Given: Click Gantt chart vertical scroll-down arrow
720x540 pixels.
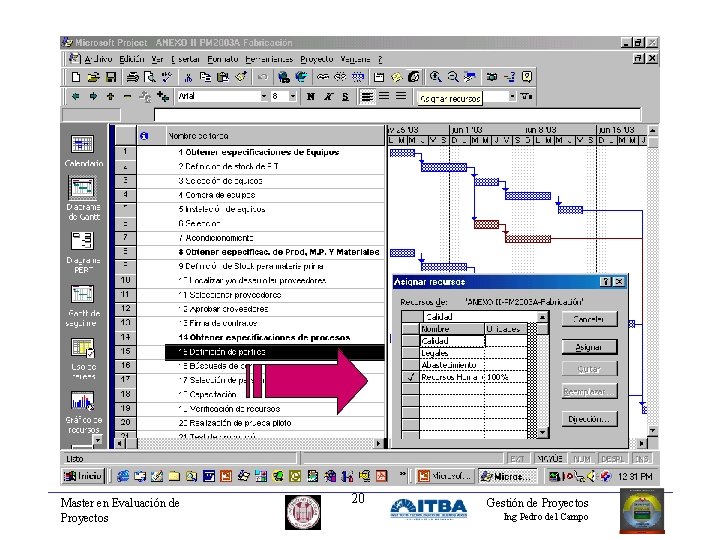Looking at the screenshot, I should tap(652, 431).
